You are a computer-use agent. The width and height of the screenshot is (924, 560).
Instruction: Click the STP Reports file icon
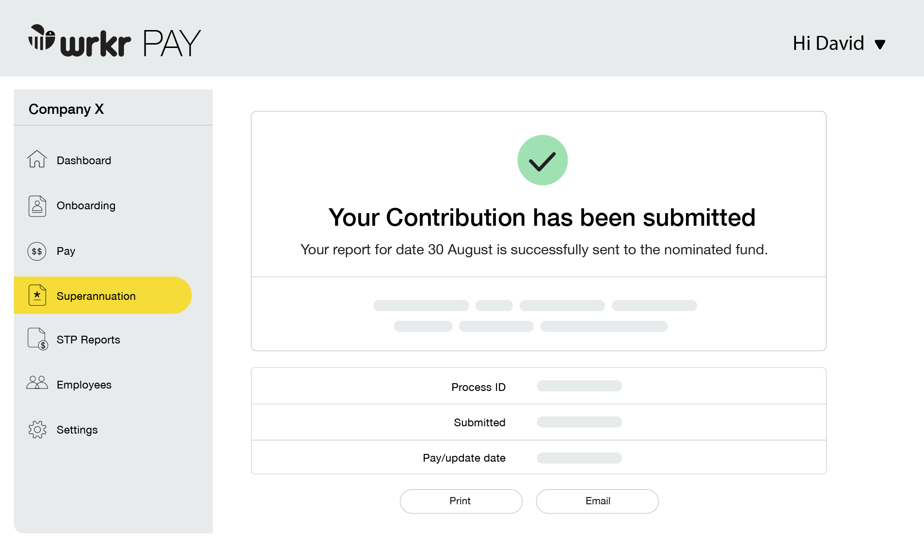point(38,339)
